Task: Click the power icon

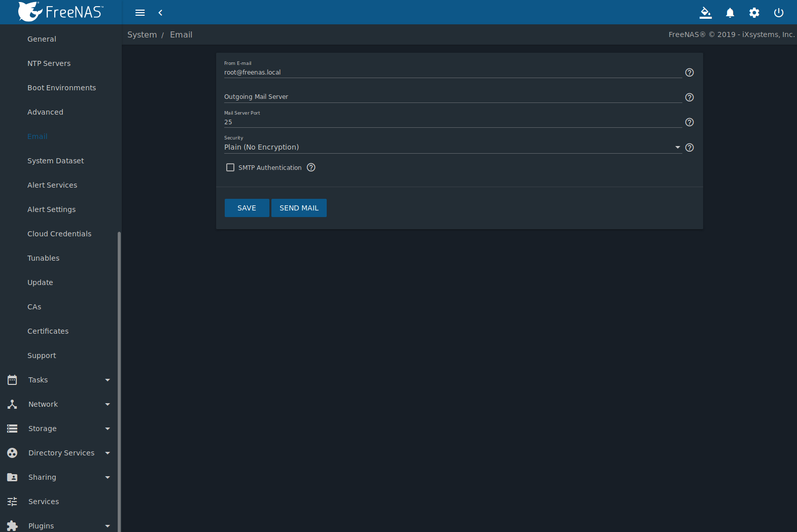Action: point(779,13)
